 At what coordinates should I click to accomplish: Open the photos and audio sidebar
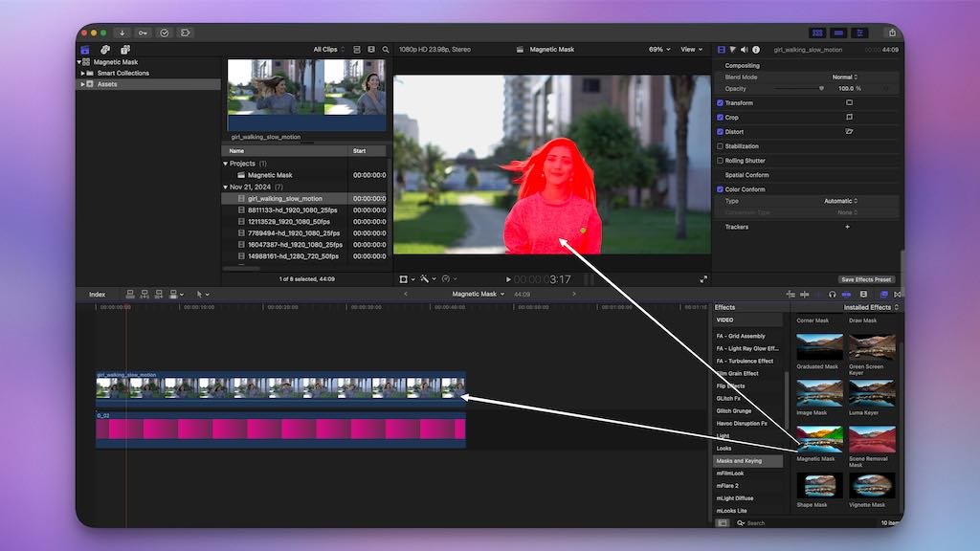105,50
